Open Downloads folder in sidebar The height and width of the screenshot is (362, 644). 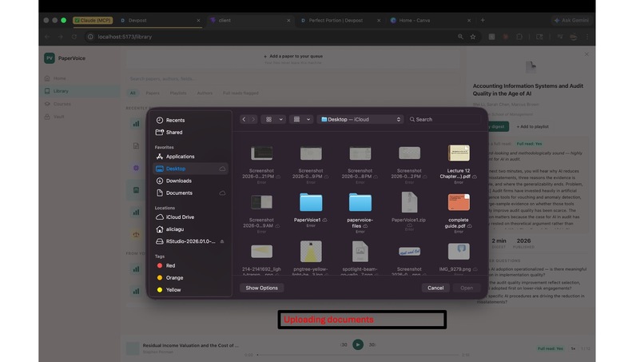pyautogui.click(x=179, y=181)
